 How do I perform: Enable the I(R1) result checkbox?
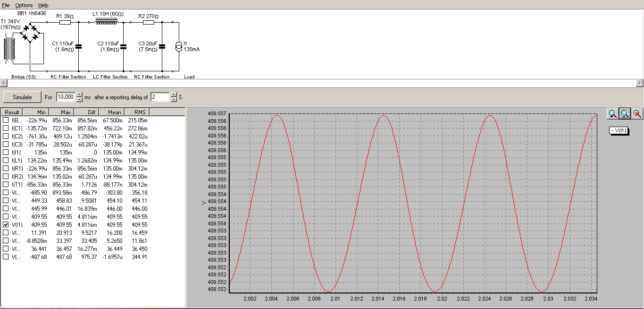[x=6, y=168]
